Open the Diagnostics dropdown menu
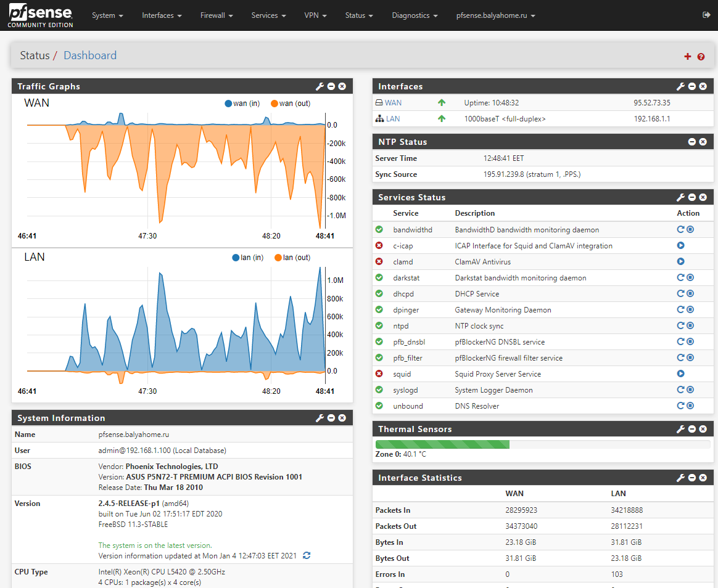The height and width of the screenshot is (588, 718). 415,15
